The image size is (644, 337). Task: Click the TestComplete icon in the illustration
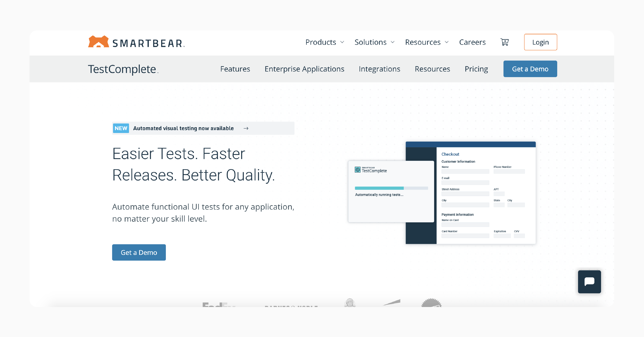coord(358,170)
